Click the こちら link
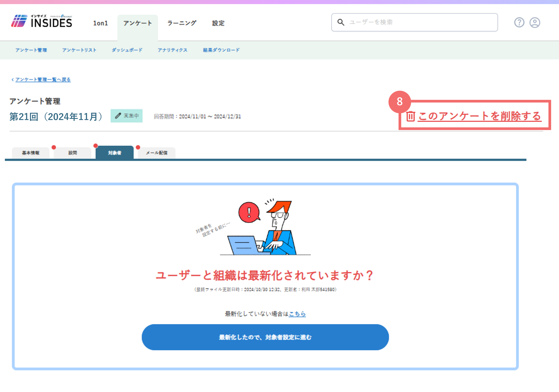Screen dimensions: 559x392 click(x=297, y=314)
